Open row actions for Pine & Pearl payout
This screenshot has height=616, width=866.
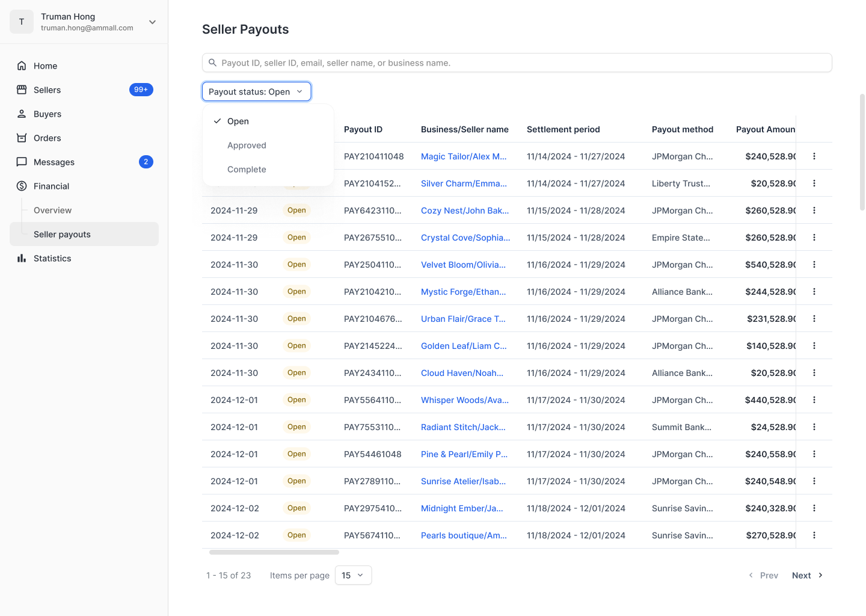click(814, 454)
